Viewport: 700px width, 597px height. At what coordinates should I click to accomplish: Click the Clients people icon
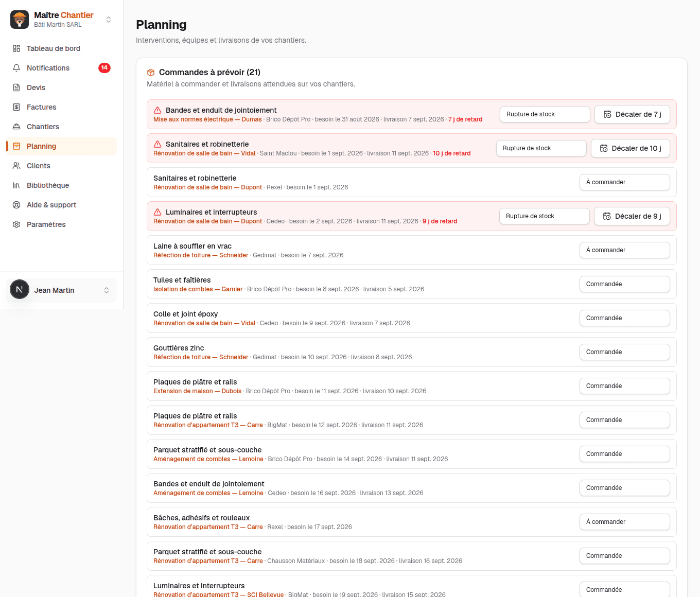click(x=16, y=166)
